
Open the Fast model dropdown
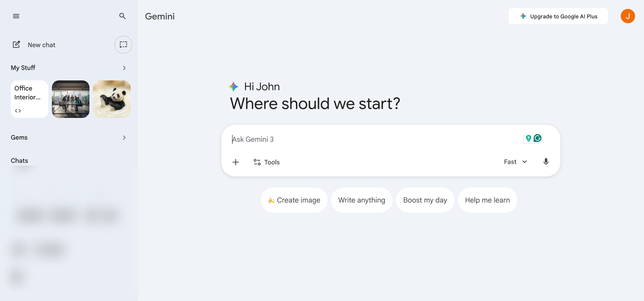click(x=515, y=162)
